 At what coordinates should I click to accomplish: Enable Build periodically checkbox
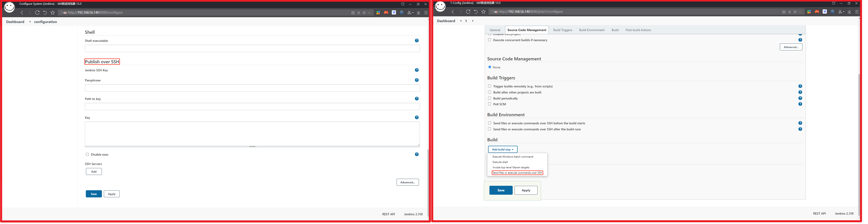point(490,98)
